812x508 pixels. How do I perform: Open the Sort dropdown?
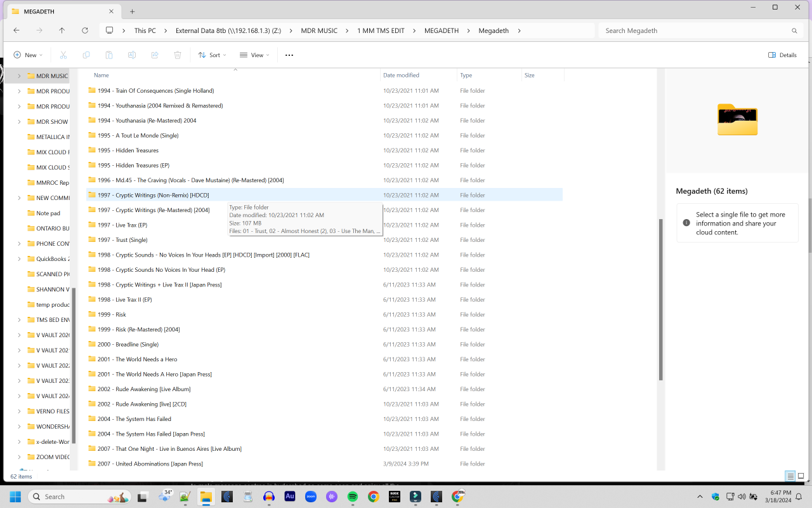212,55
